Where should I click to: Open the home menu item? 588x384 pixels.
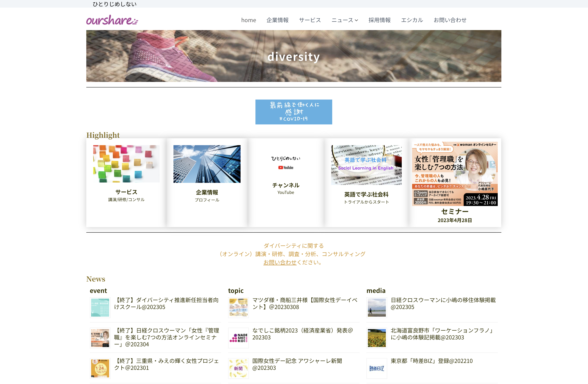(249, 20)
